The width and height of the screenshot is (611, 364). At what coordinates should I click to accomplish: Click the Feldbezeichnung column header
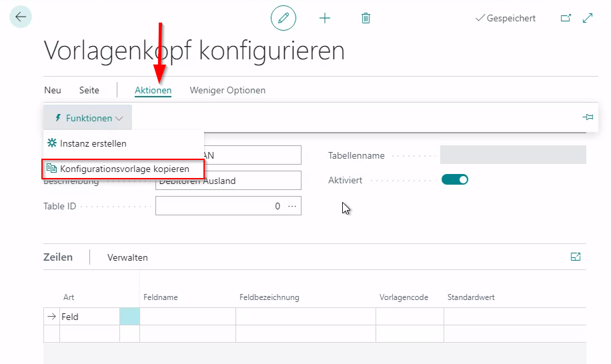(x=269, y=297)
